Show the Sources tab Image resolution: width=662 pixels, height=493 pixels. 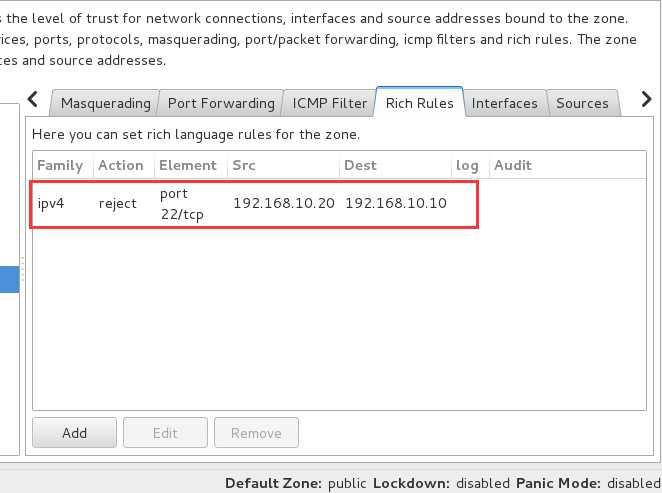582,103
